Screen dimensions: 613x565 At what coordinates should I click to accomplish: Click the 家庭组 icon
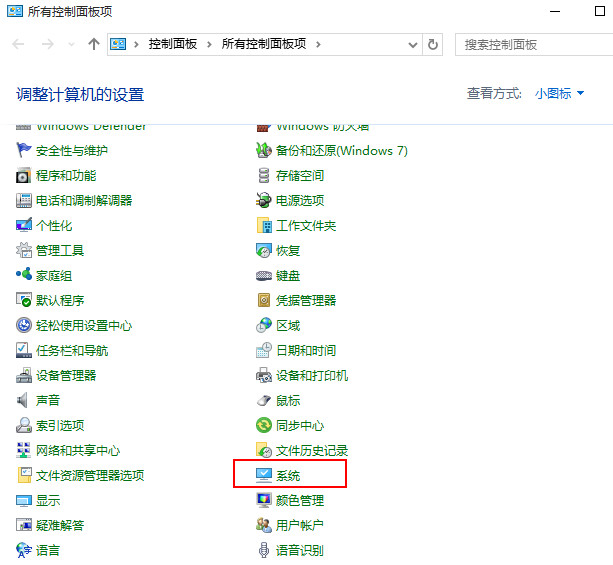23,275
